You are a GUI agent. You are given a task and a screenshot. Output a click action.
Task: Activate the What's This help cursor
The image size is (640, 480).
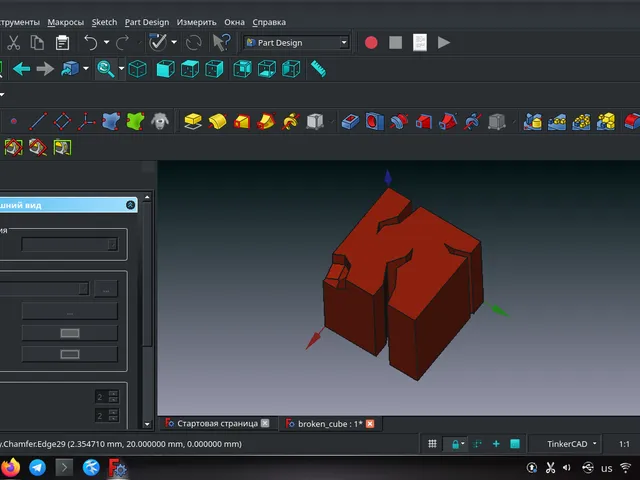(222, 42)
